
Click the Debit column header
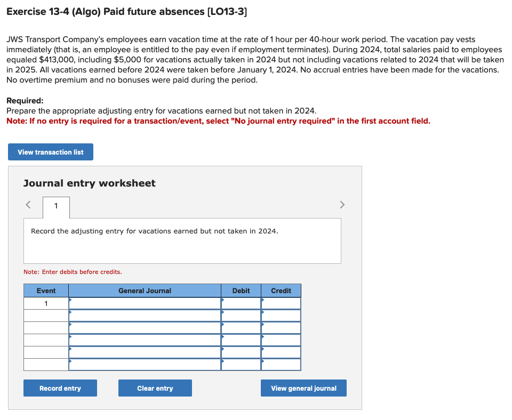(241, 290)
